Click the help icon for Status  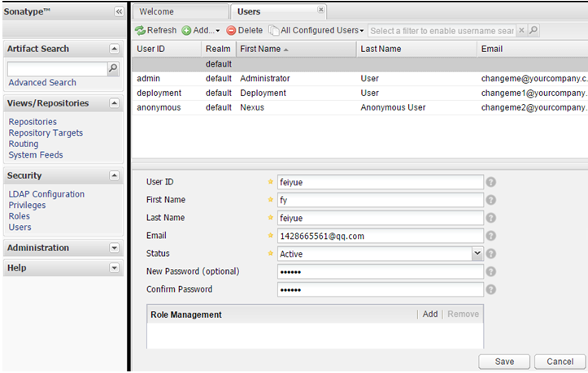tap(491, 254)
